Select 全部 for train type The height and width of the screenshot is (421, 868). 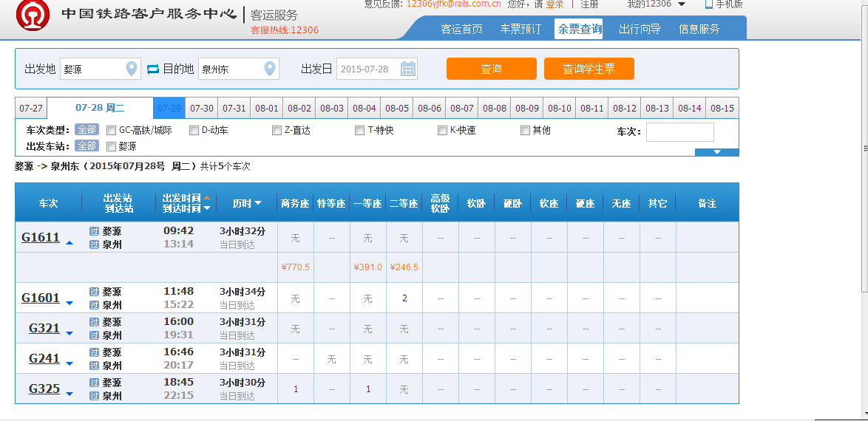click(87, 130)
